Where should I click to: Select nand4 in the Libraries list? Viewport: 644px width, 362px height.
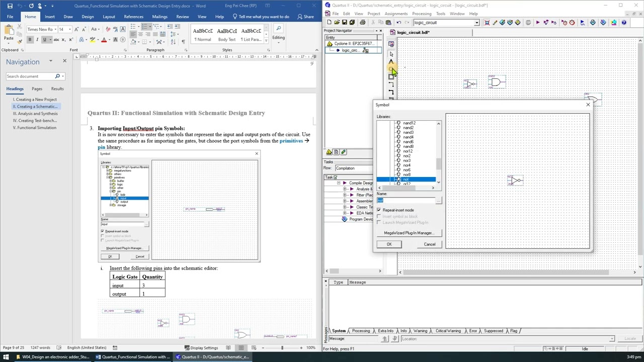click(x=408, y=137)
